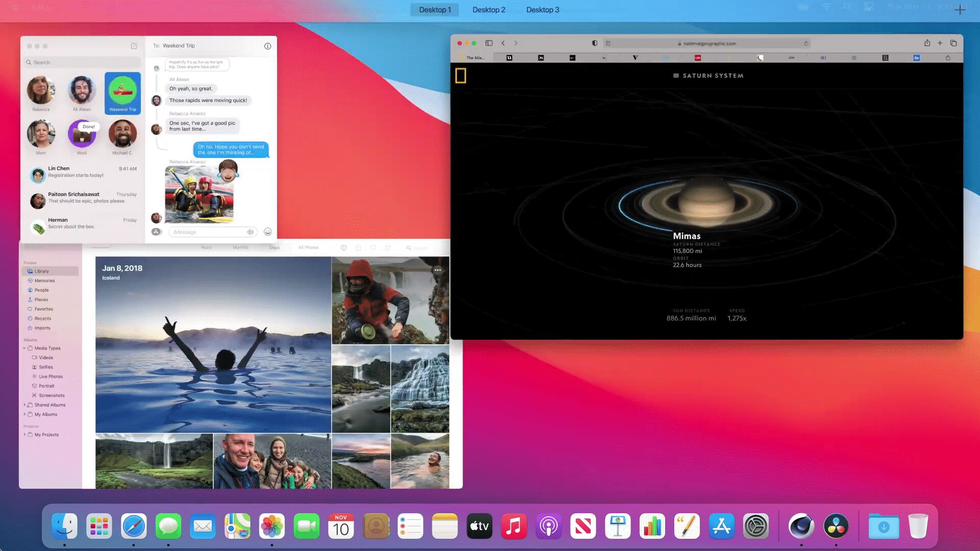This screenshot has width=980, height=551.
Task: Toggle favorite with the heart in Photos toolbar
Action: coord(373,247)
